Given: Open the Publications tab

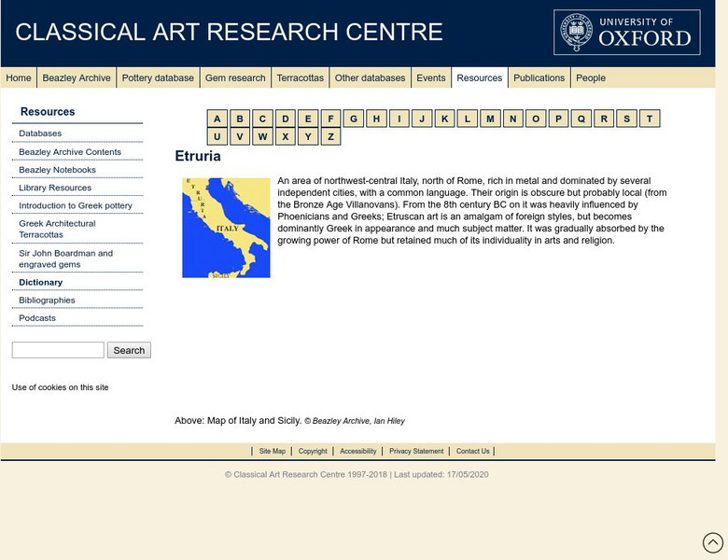Looking at the screenshot, I should pos(539,78).
